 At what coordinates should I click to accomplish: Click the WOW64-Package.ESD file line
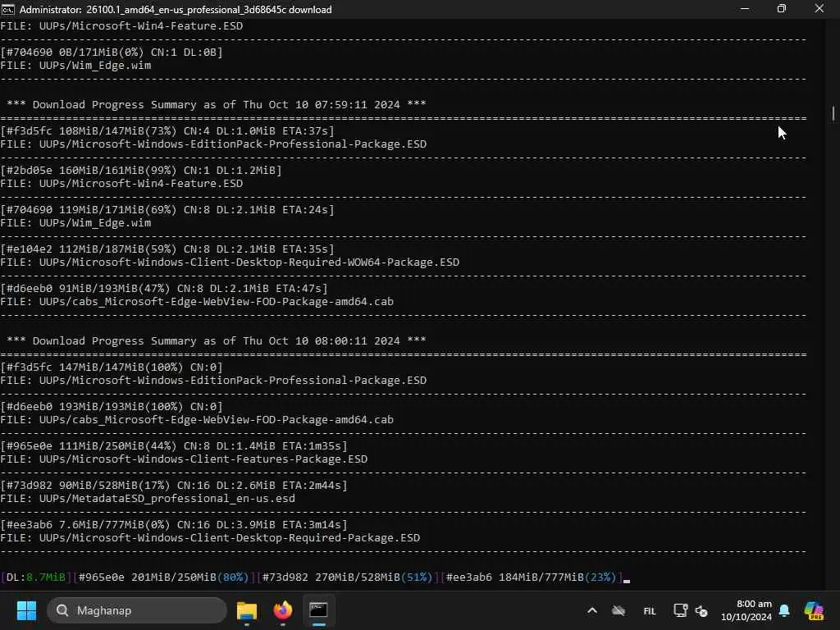230,262
